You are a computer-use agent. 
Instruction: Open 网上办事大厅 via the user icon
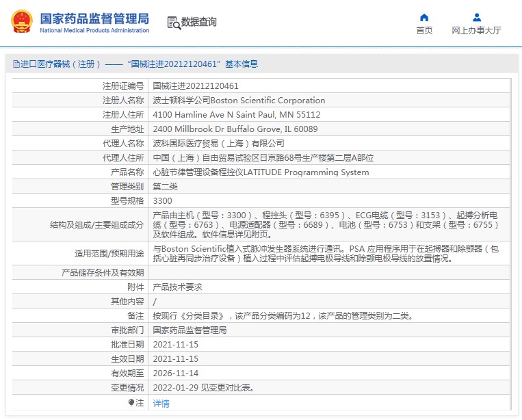(477, 17)
